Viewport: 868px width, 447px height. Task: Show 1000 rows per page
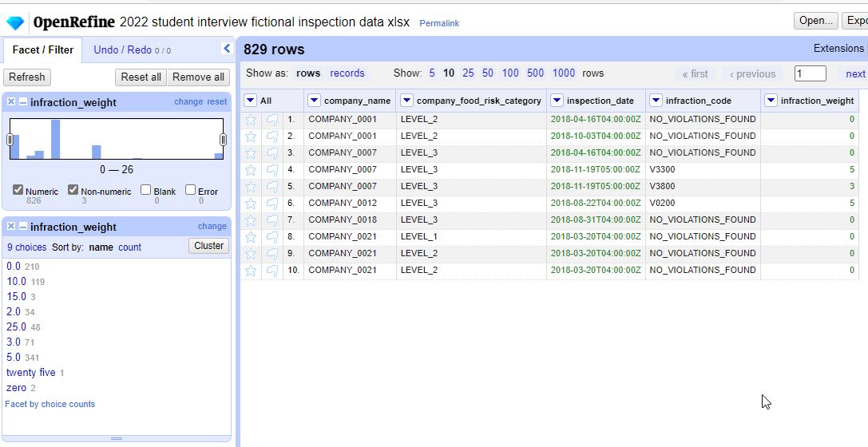(x=564, y=73)
